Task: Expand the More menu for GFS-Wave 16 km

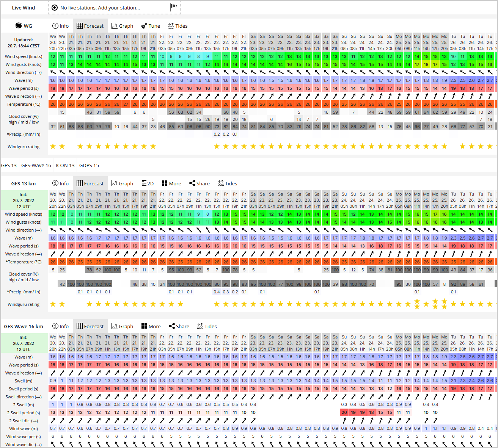Action: click(151, 326)
